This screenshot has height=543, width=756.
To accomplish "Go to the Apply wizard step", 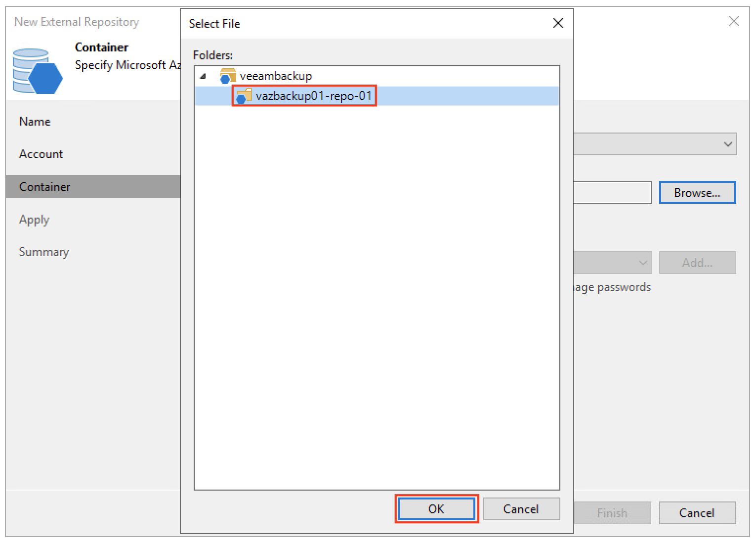I will pyautogui.click(x=34, y=220).
